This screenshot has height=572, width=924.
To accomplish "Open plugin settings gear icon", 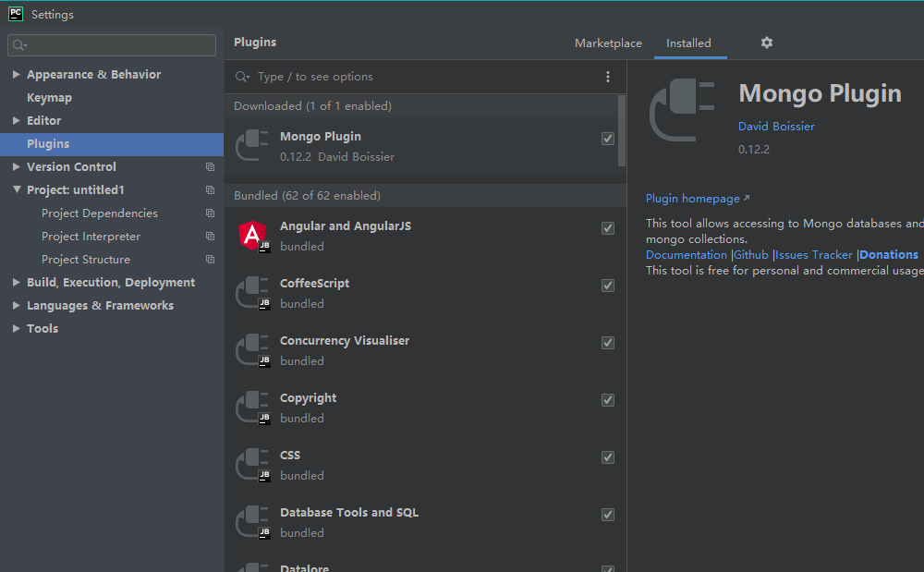I will (767, 43).
